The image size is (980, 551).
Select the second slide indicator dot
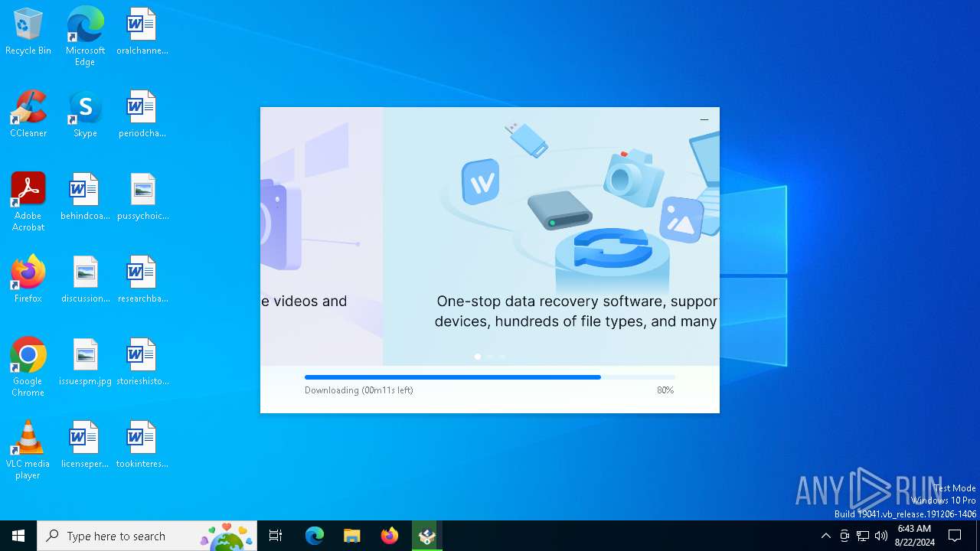pos(490,357)
